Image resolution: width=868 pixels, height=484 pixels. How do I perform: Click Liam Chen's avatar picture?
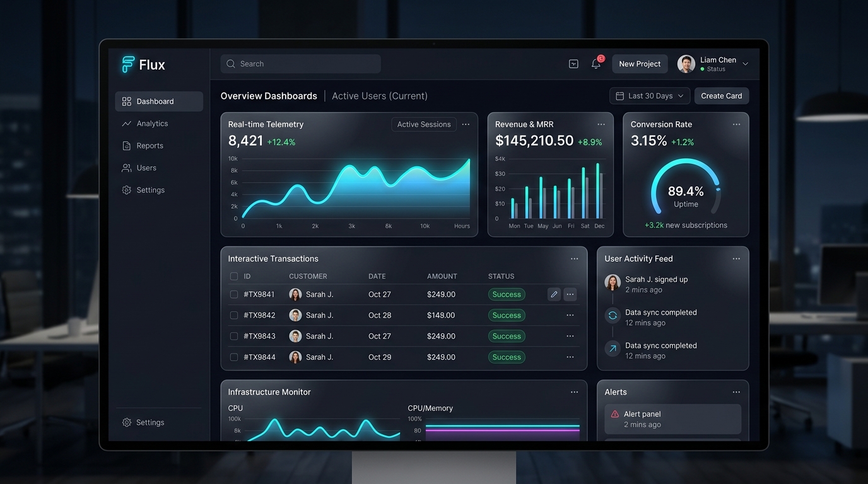(686, 64)
